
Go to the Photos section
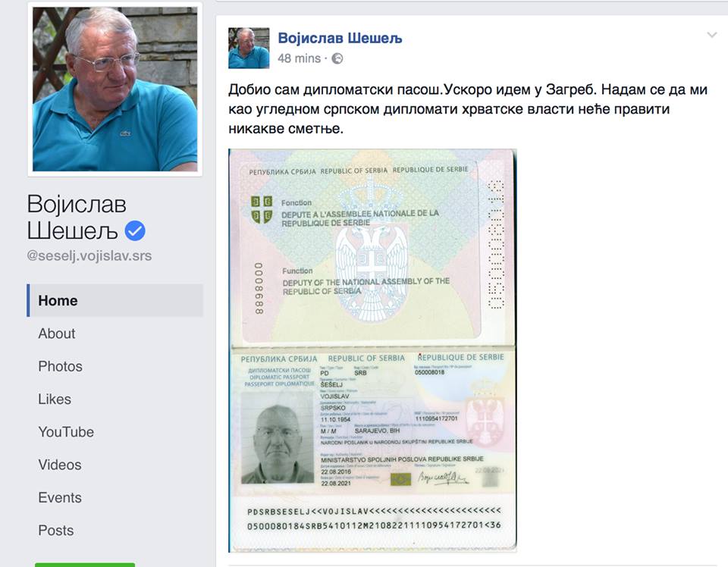click(x=61, y=366)
